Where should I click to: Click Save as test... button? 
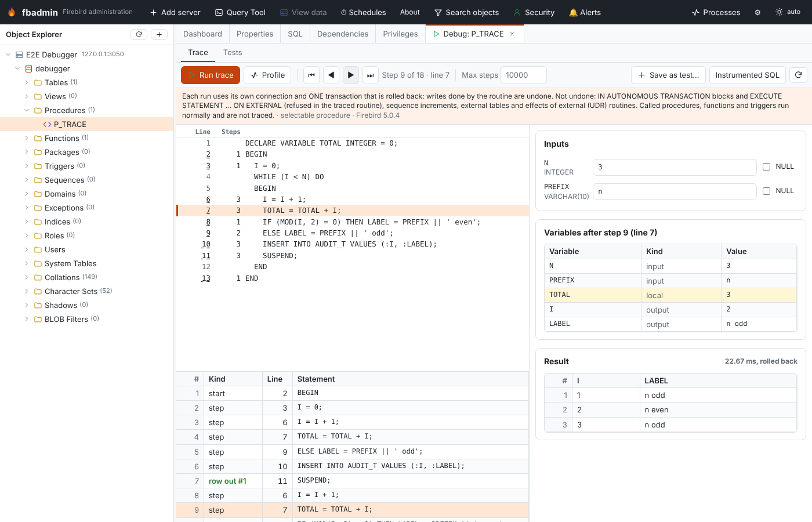pos(668,75)
